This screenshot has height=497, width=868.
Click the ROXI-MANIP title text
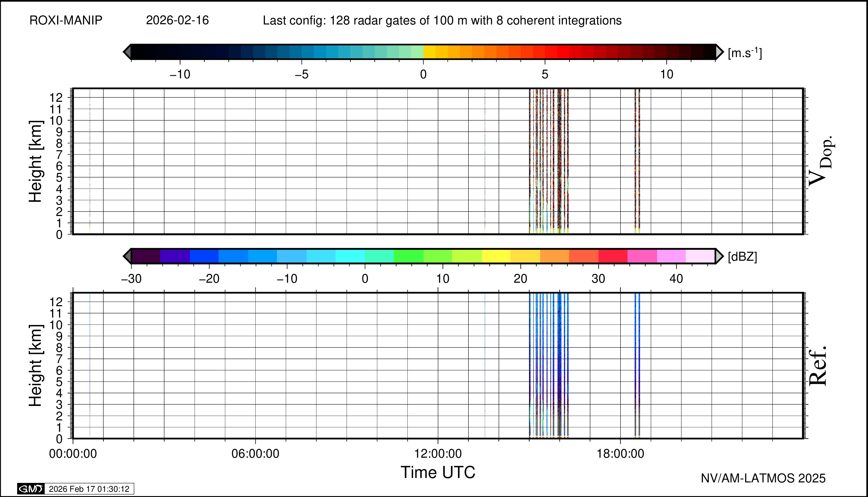point(66,21)
